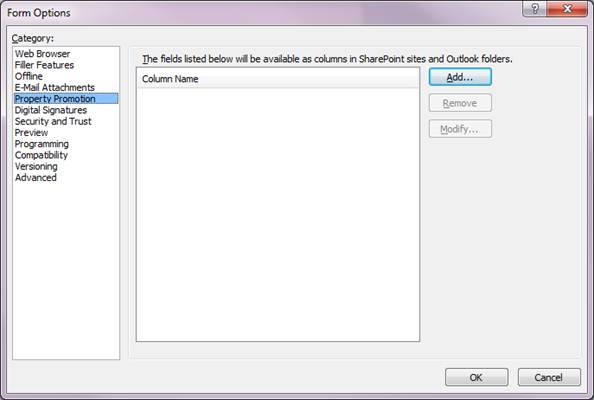Select the Web Browser category
The width and height of the screenshot is (594, 400).
point(42,54)
